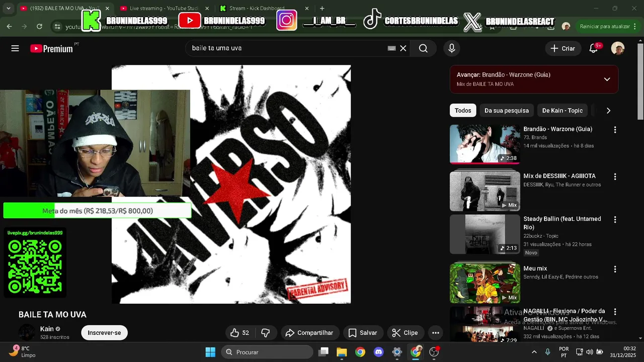Viewport: 644px width, 362px height.
Task: Open the Chrome profile avatar
Action: (x=566, y=26)
